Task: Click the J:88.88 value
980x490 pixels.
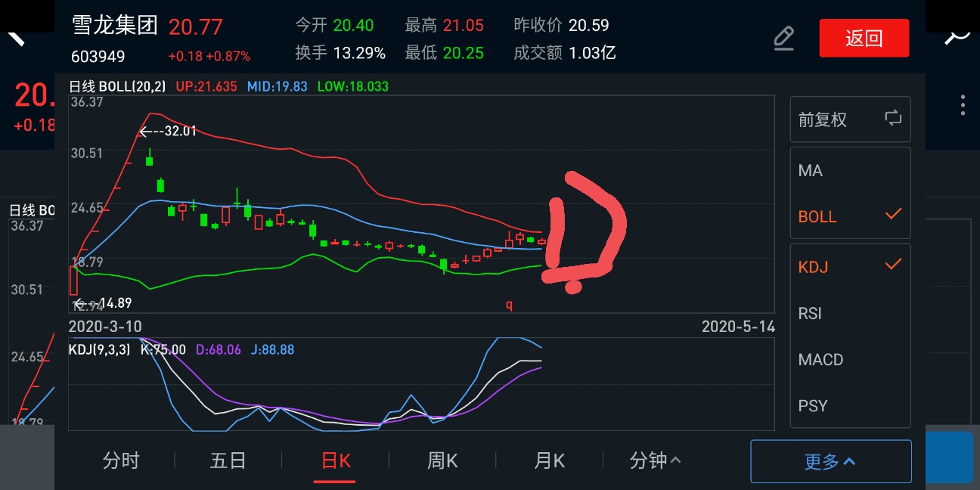Action: click(271, 349)
